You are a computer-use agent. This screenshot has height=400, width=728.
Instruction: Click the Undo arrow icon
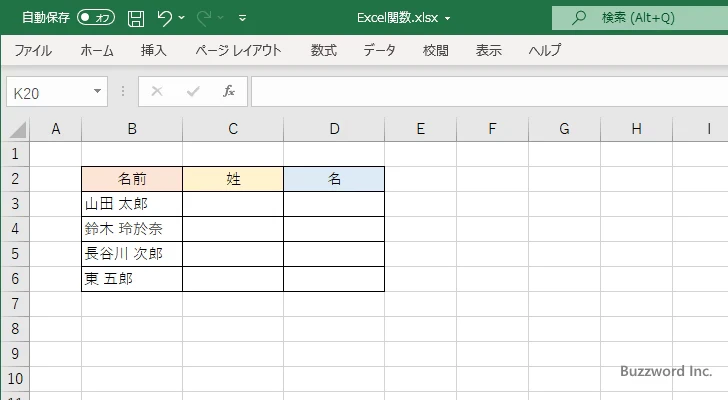click(x=165, y=17)
